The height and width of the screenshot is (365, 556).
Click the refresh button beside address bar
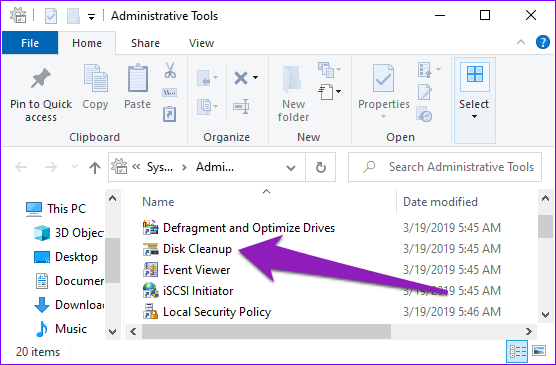[x=321, y=167]
